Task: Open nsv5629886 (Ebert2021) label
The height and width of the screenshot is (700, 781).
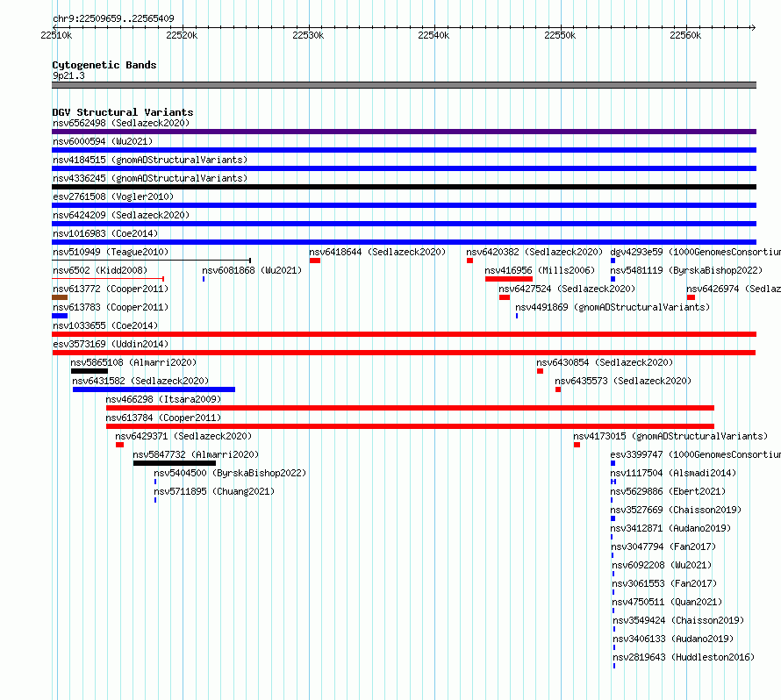Action: point(668,491)
